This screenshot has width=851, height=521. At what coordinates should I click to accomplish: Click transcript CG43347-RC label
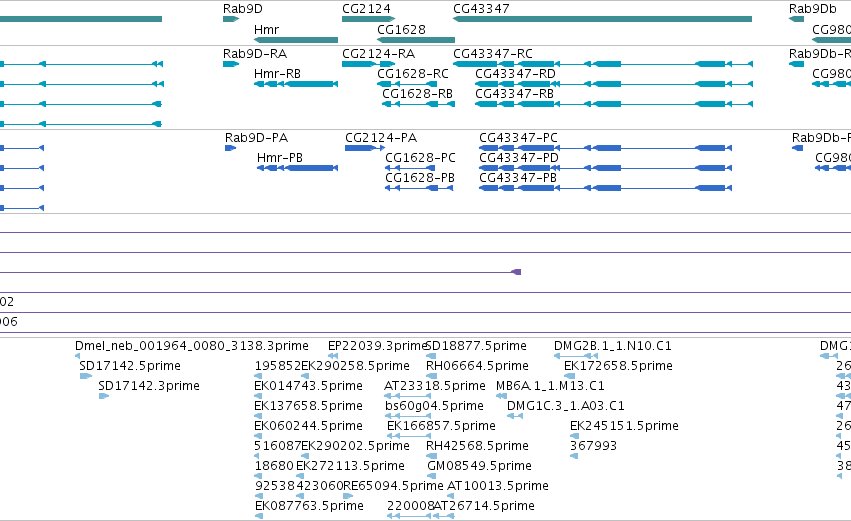(493, 54)
